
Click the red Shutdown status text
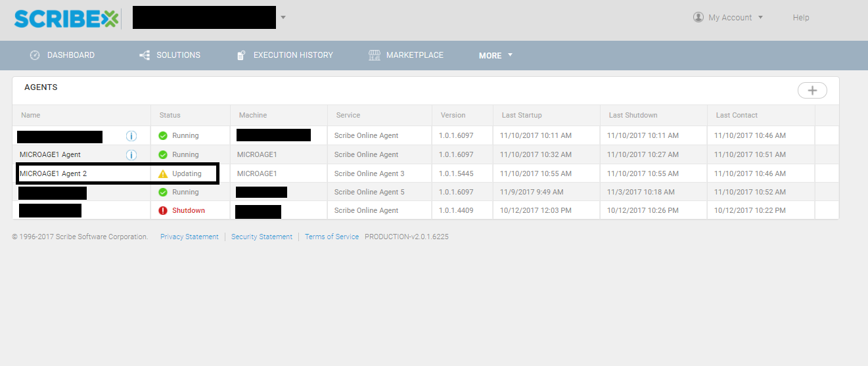pyautogui.click(x=189, y=210)
